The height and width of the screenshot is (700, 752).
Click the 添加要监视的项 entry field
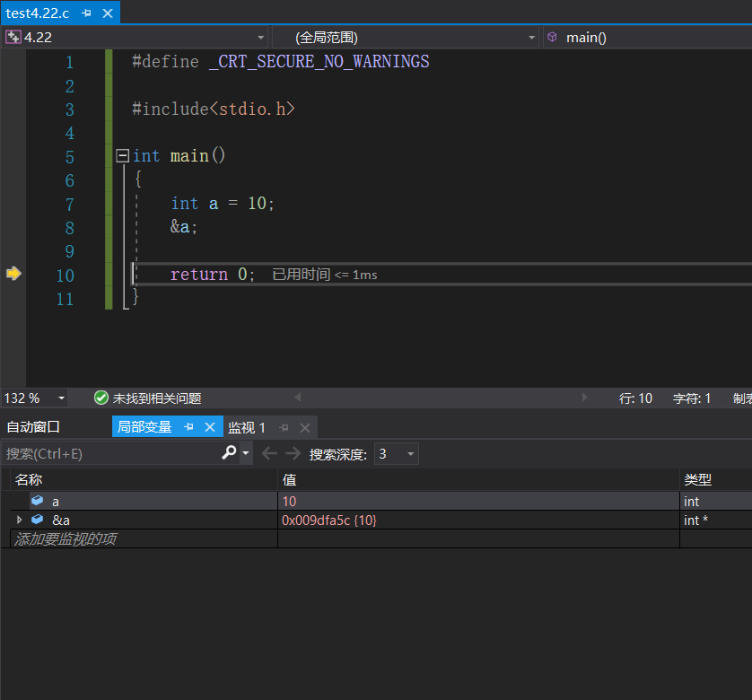click(144, 539)
